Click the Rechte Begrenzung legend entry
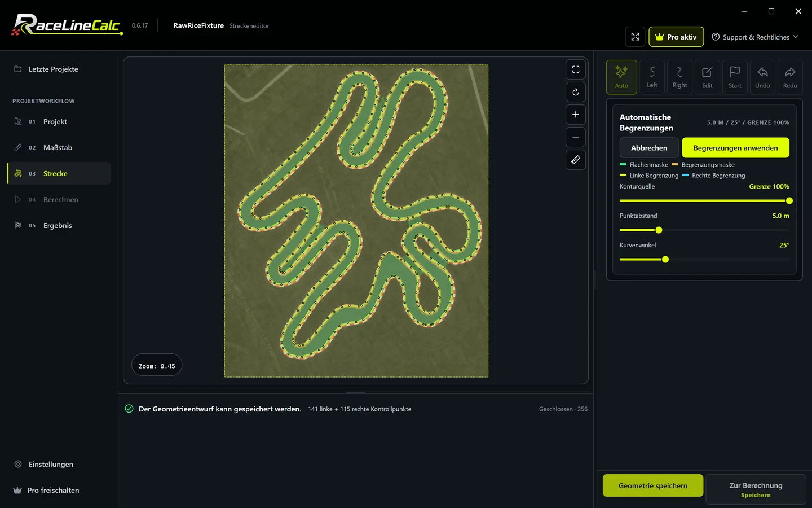The height and width of the screenshot is (508, 812). tap(713, 176)
